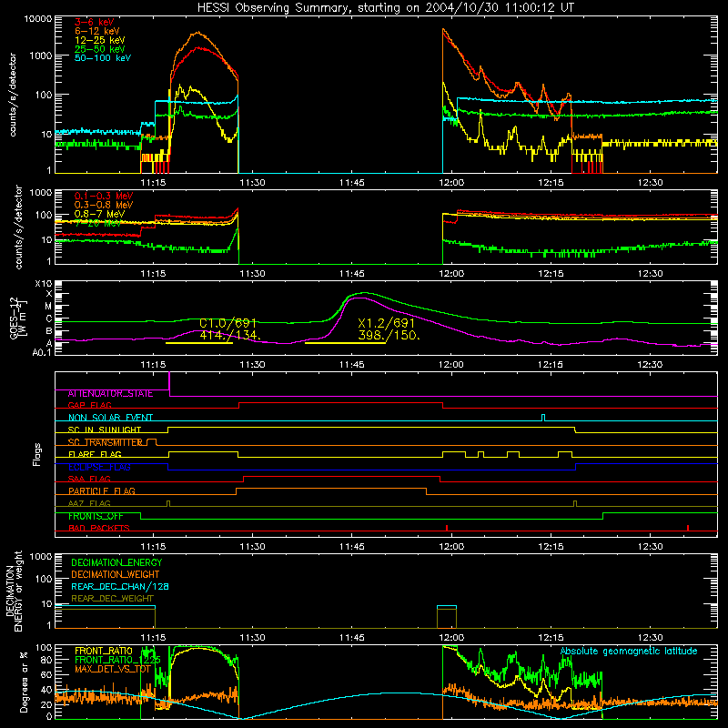Select the FRONTS_OFF flag label
This screenshot has height=728, width=728.
[x=96, y=516]
